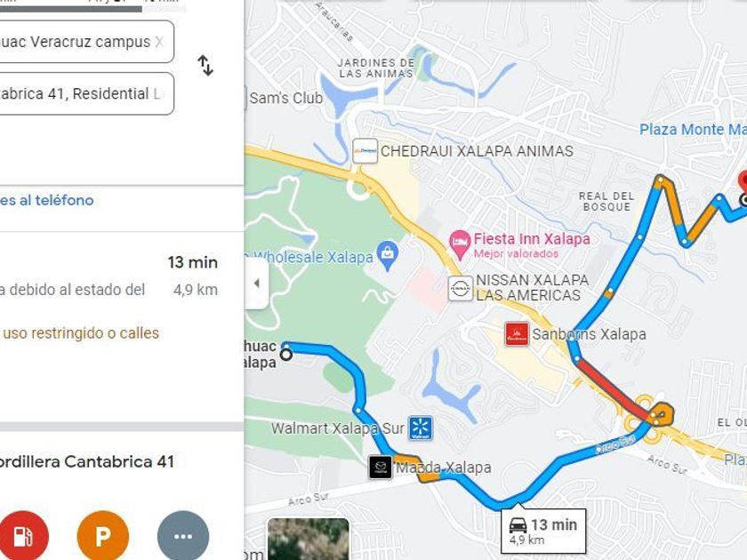
Task: Edit the origin field Anahuac Veracruz campus
Action: coord(84,42)
